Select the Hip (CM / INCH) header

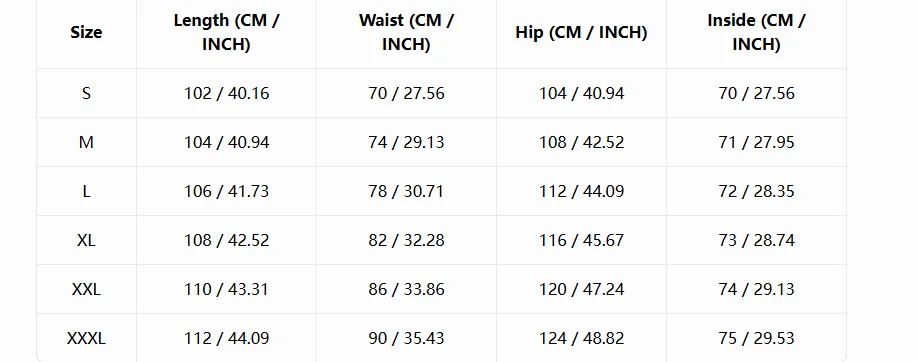coord(581,32)
